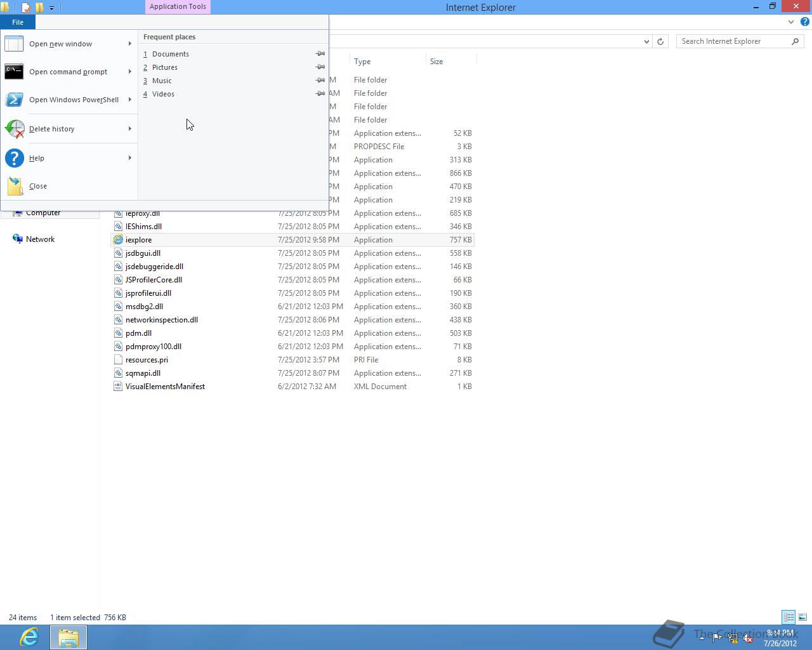Select Network in the navigation pane

pyautogui.click(x=40, y=239)
